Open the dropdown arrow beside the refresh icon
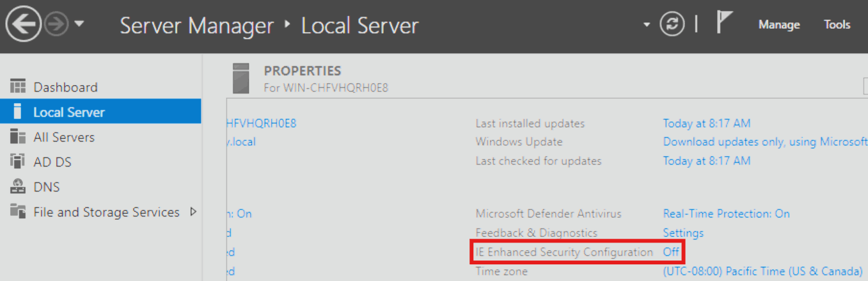868x281 pixels. pos(647,25)
